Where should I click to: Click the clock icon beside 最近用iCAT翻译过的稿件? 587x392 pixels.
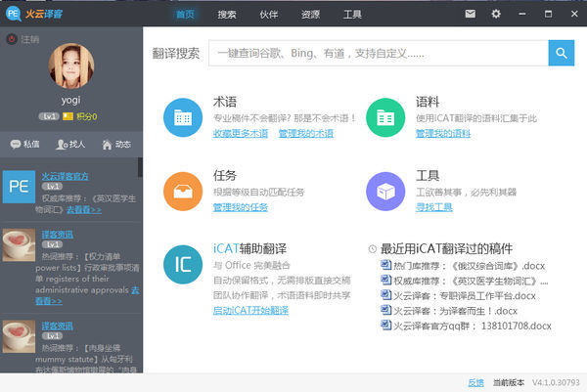pyautogui.click(x=372, y=248)
